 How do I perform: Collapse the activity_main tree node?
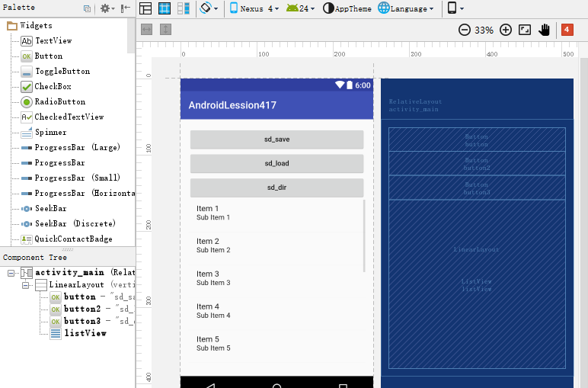(x=11, y=273)
